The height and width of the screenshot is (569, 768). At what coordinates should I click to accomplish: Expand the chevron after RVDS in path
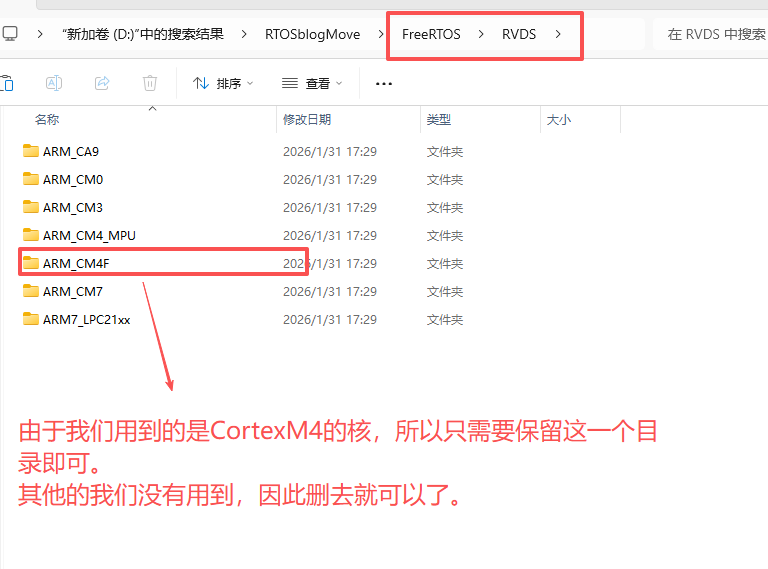558,34
